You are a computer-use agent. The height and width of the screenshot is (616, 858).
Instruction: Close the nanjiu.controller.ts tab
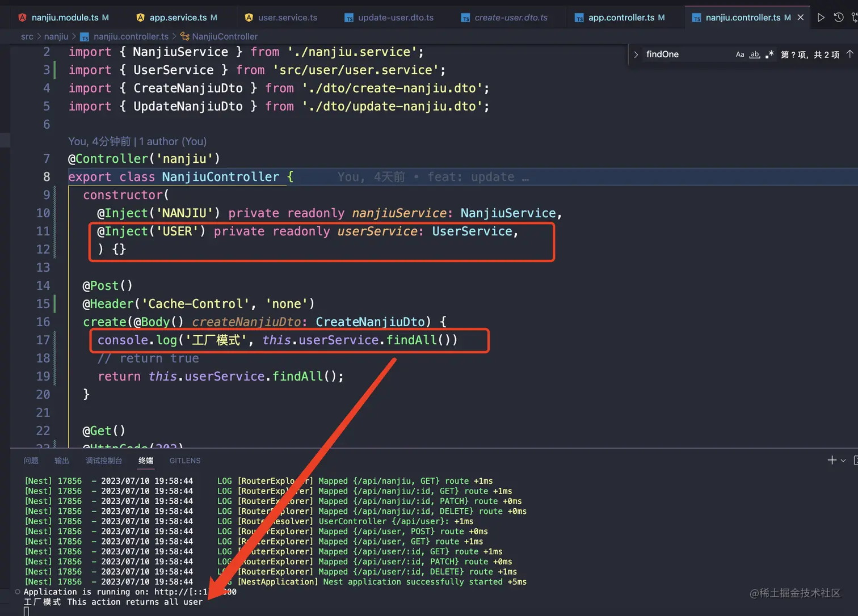(801, 18)
